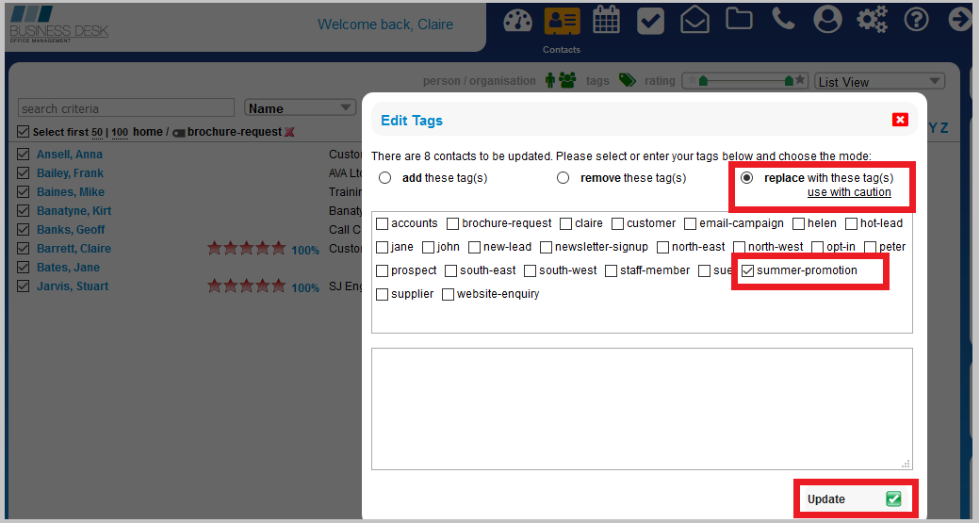Click the home breadcrumb link
The width and height of the screenshot is (980, 523).
pyautogui.click(x=148, y=132)
